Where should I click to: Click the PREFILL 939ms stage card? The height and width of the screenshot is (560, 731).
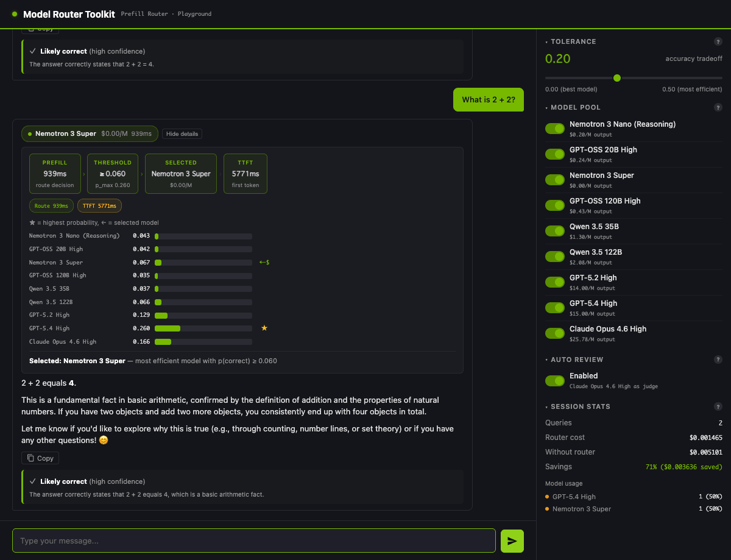tap(55, 174)
